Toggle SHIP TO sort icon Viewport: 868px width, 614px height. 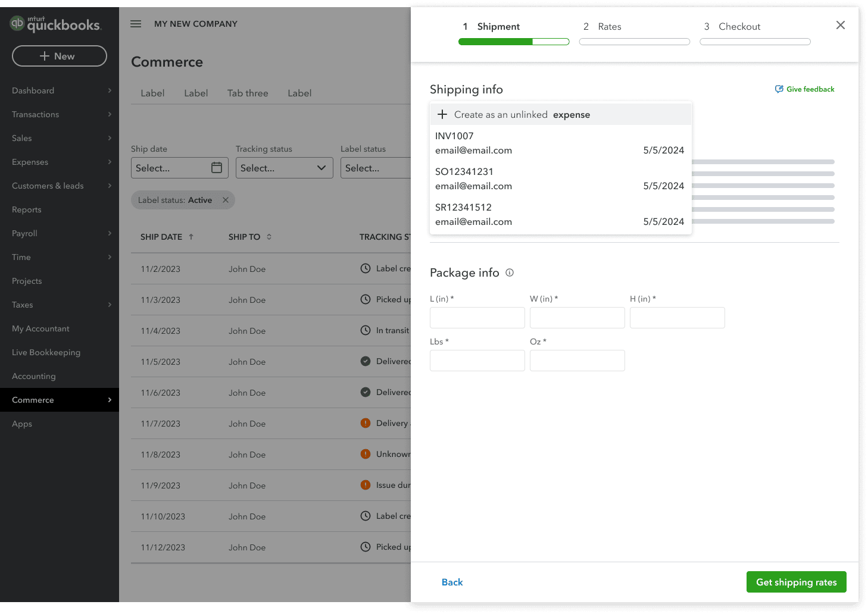(269, 237)
